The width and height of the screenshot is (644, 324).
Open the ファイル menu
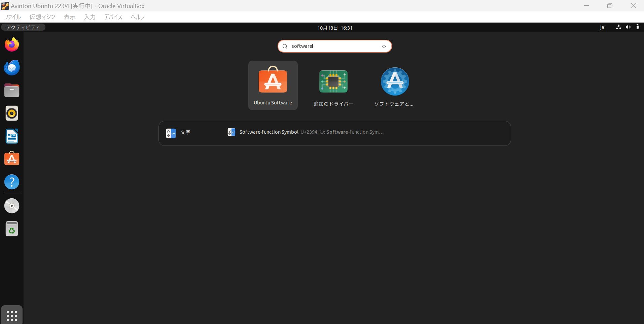point(12,17)
